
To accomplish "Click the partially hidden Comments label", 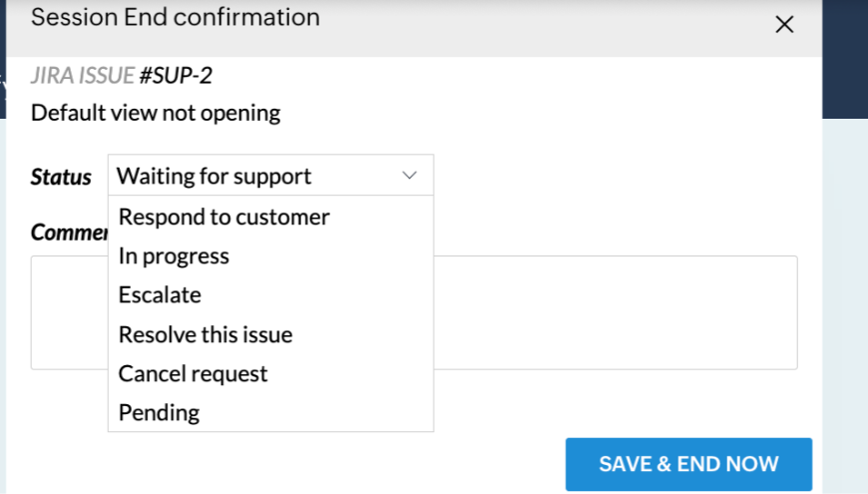I will [x=69, y=233].
